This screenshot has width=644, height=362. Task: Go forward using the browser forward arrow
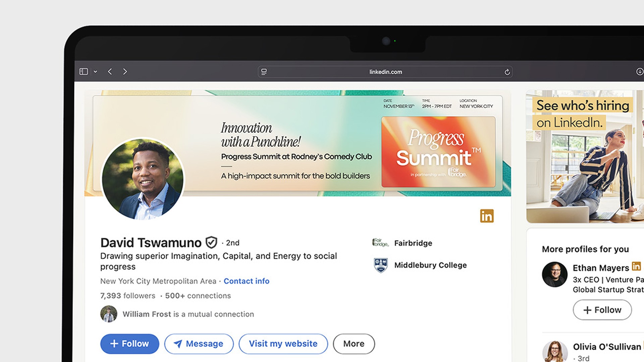point(125,71)
